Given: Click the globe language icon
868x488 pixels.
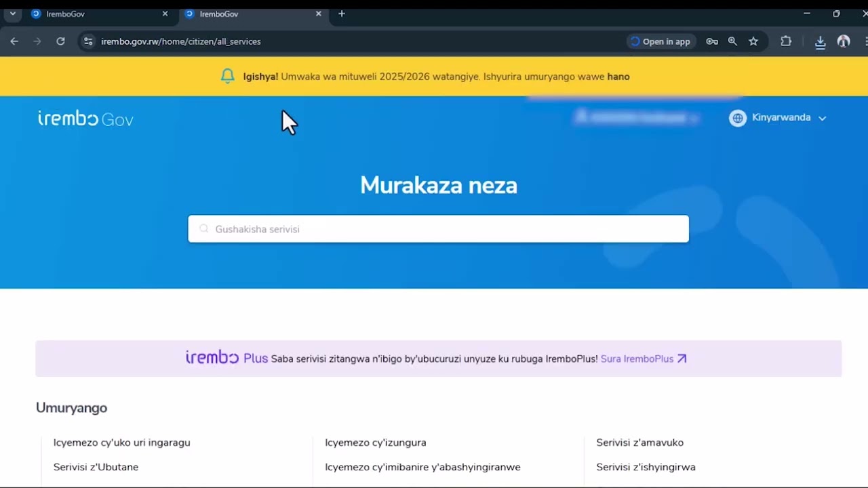Looking at the screenshot, I should point(737,118).
